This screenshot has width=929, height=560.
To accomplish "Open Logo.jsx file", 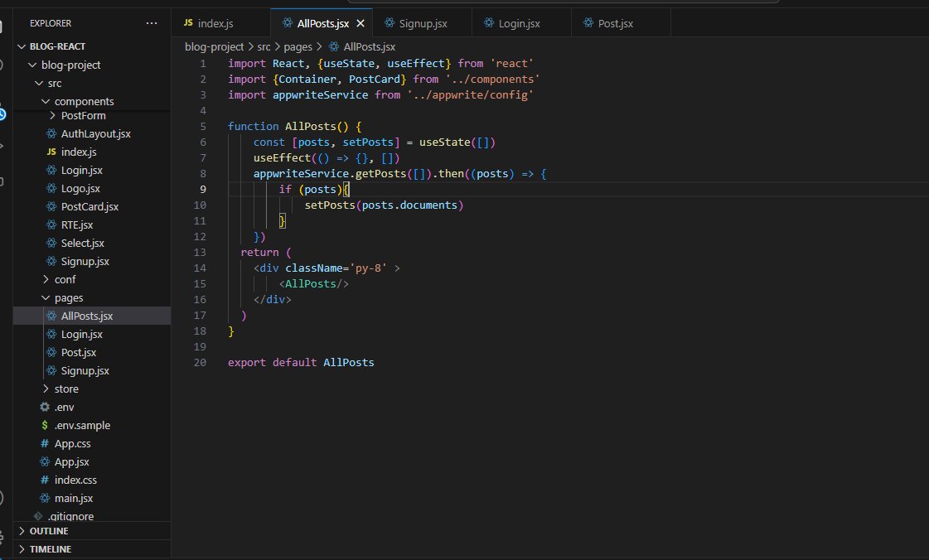I will coord(92,188).
